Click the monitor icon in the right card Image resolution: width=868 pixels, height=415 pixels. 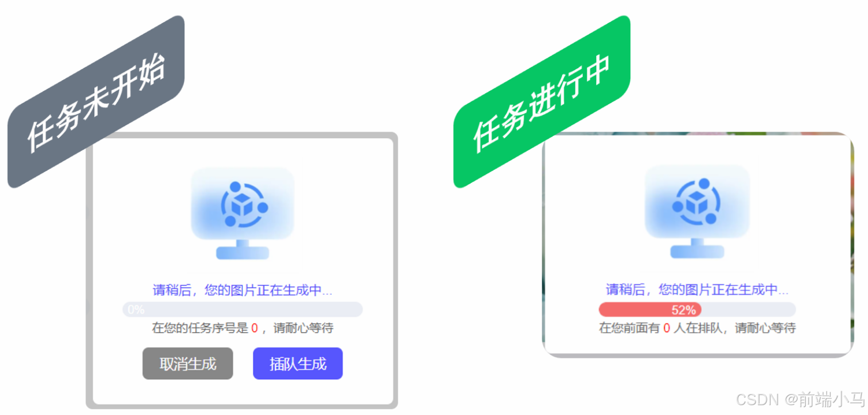[697, 211]
